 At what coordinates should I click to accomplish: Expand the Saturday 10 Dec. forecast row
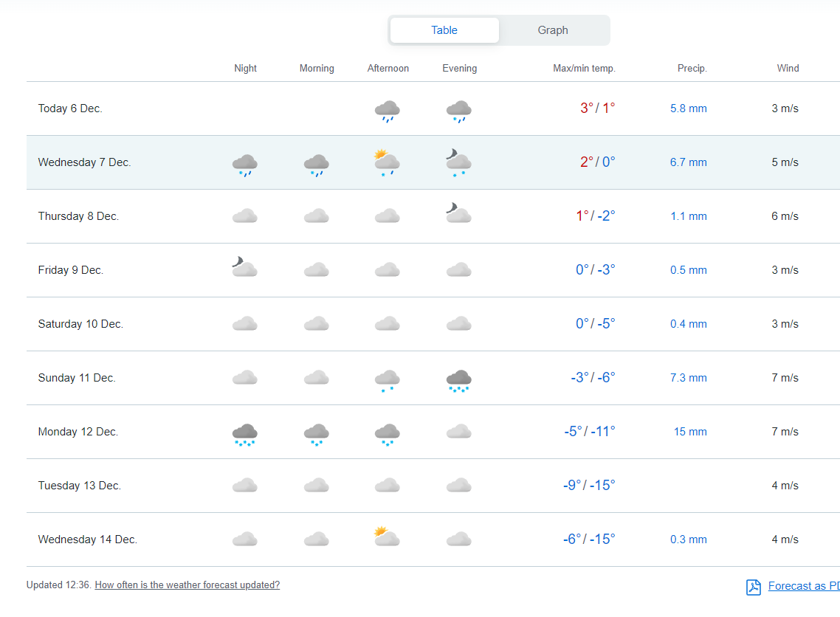[80, 324]
